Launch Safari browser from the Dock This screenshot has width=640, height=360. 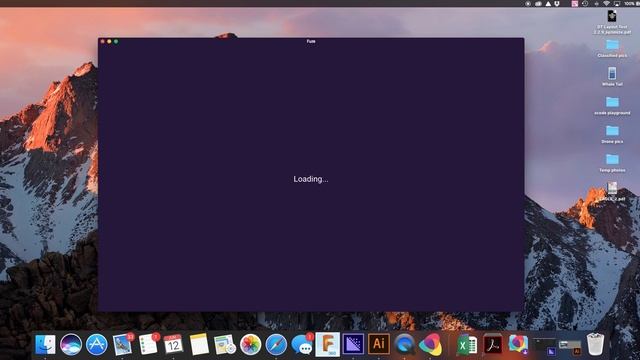click(276, 344)
